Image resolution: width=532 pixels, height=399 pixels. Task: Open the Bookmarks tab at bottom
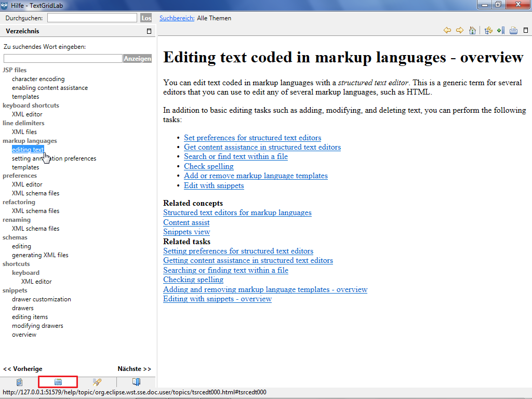(136, 382)
